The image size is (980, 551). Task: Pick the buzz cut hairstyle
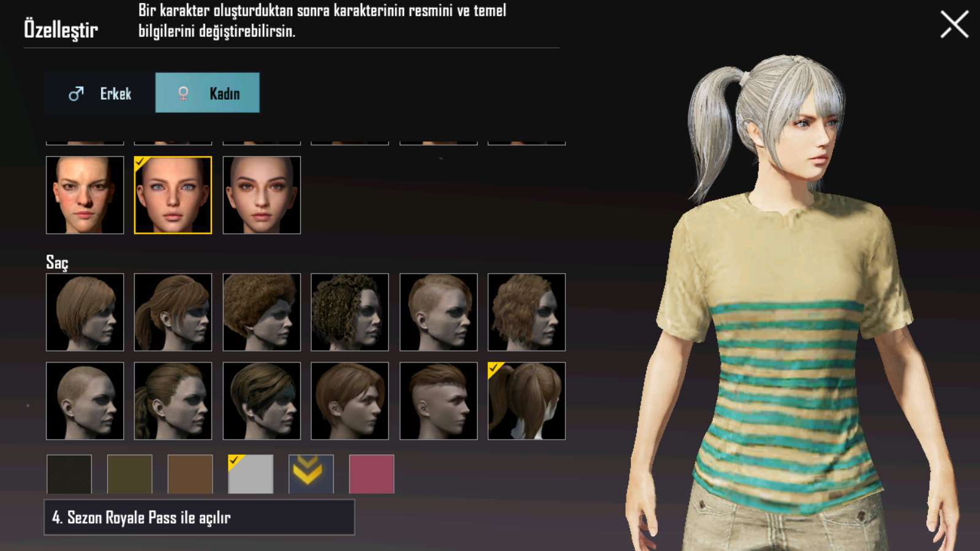[85, 401]
